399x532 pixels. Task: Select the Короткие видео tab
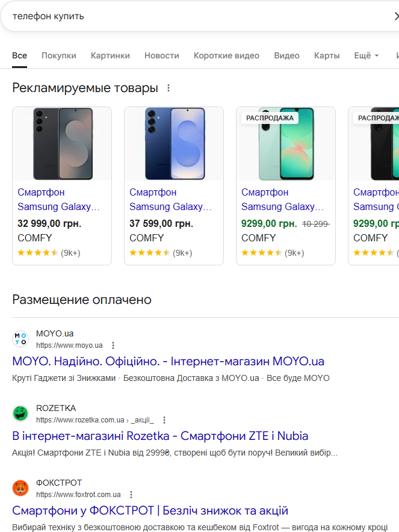226,55
